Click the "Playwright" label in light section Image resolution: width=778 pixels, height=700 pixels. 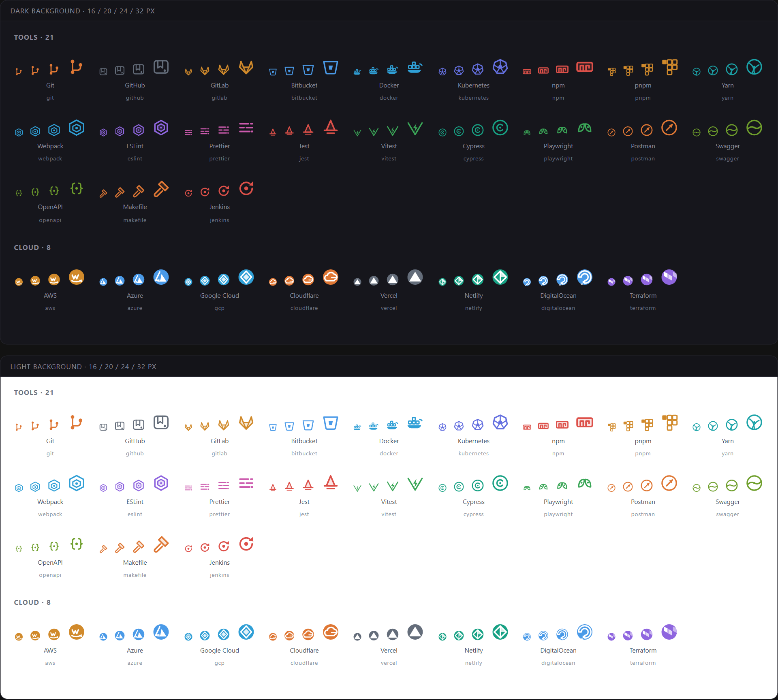pos(558,502)
